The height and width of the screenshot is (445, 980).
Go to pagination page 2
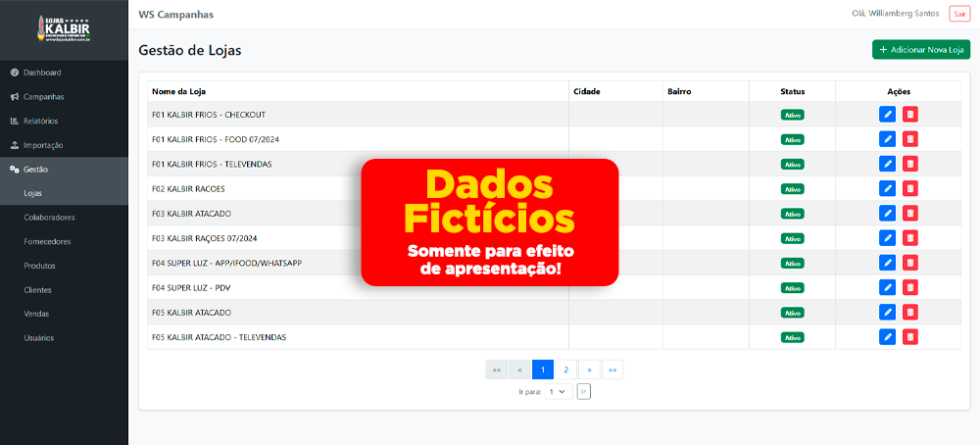(x=565, y=370)
